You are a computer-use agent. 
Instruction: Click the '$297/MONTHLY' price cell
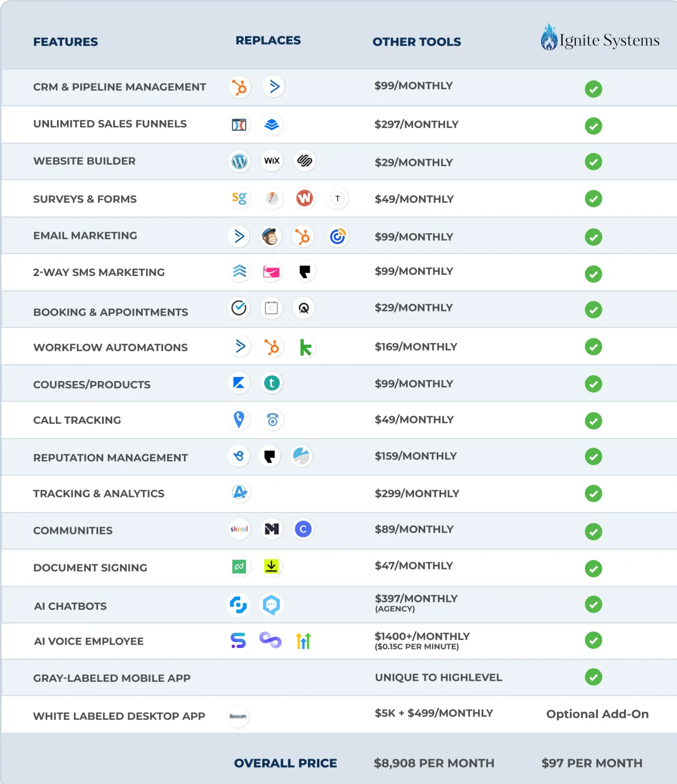point(416,124)
